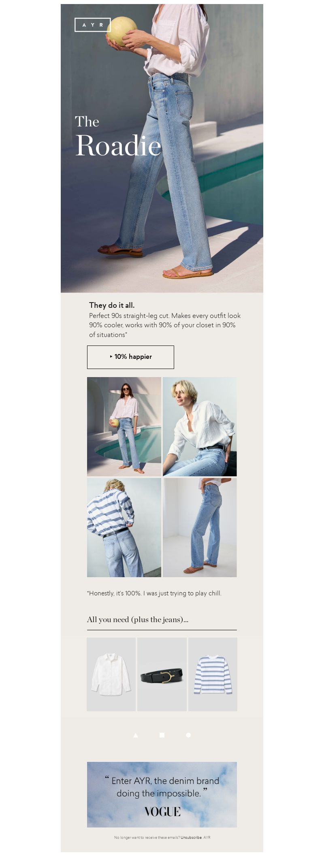The height and width of the screenshot is (868, 324).
Task: Click the white circle icon
Action: [x=188, y=735]
